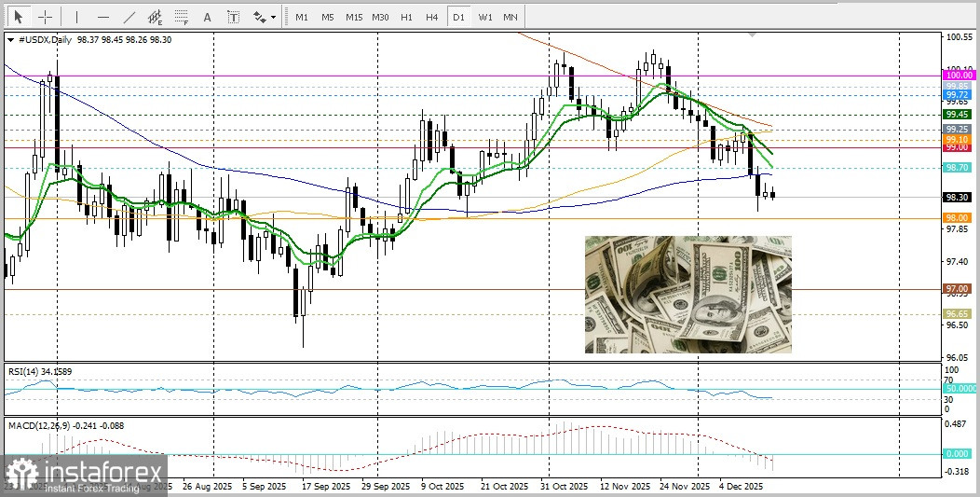Viewport: 980px width, 497px height.
Task: Click the green 99.45 level label
Action: [957, 115]
